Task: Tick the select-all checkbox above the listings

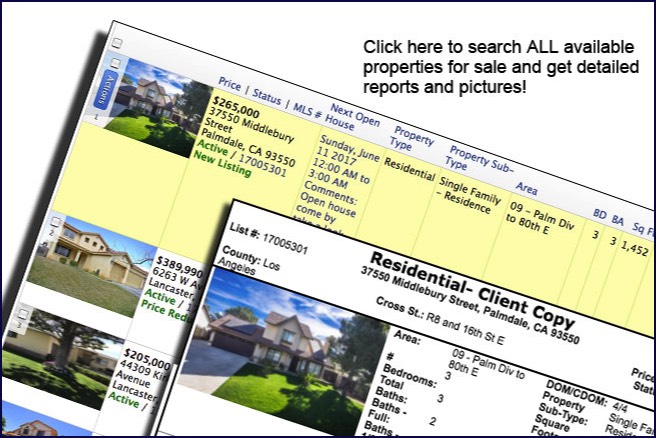Action: [x=117, y=43]
